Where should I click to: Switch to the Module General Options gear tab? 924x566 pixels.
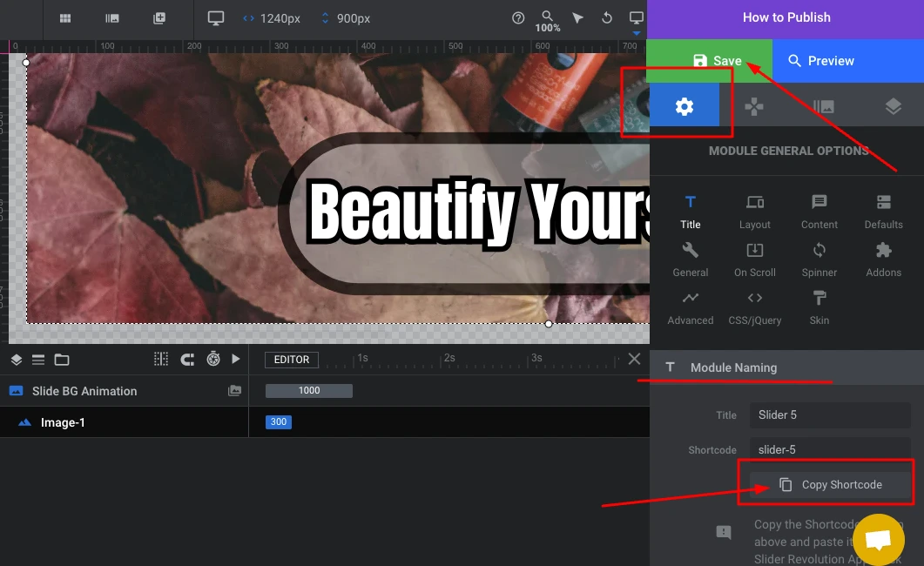click(x=685, y=106)
